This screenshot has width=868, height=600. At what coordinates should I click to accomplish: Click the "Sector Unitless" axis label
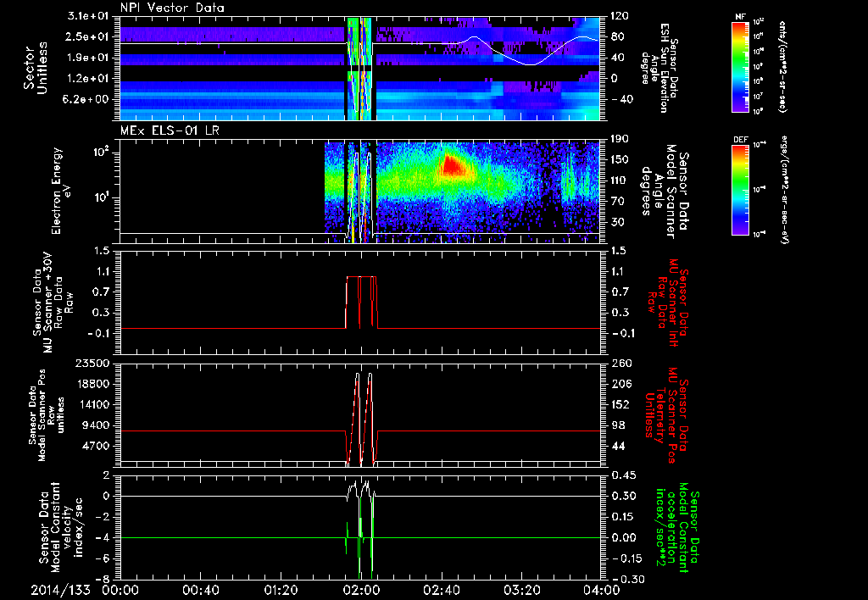(x=36, y=68)
